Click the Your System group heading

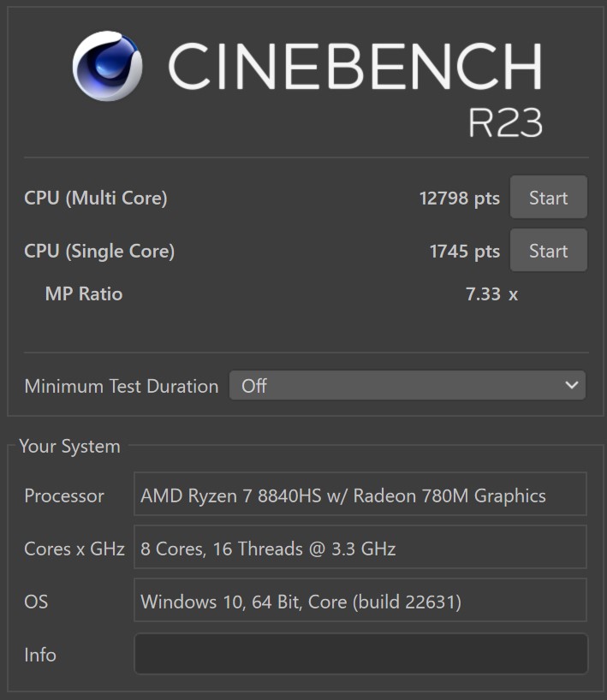pyautogui.click(x=69, y=447)
